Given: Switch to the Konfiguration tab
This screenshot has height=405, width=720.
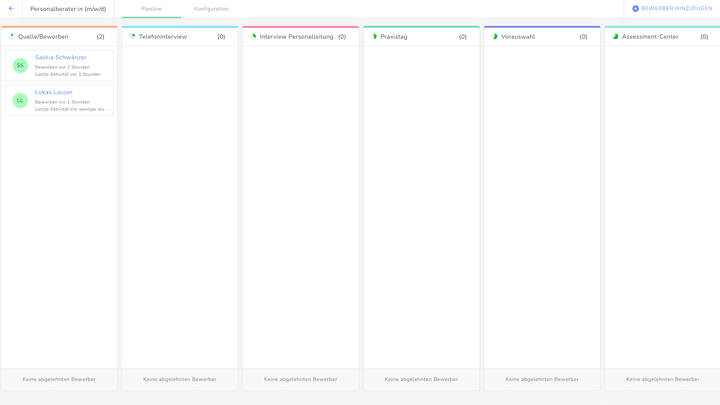Looking at the screenshot, I should 211,9.
